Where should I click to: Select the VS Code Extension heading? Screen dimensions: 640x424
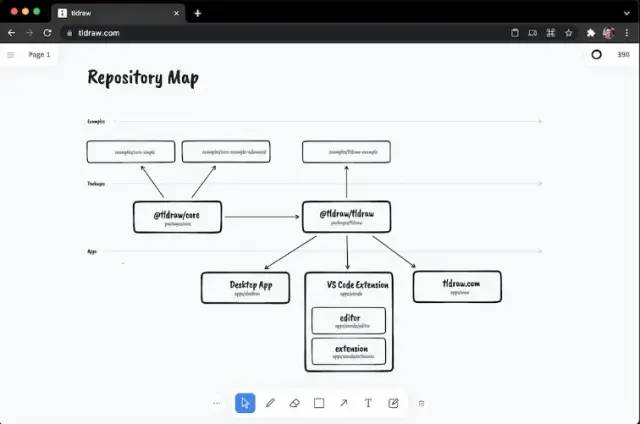point(358,285)
